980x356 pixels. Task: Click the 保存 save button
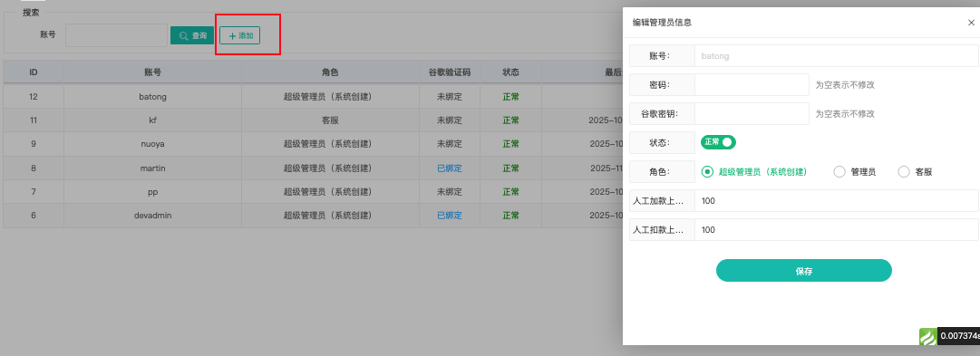point(804,271)
